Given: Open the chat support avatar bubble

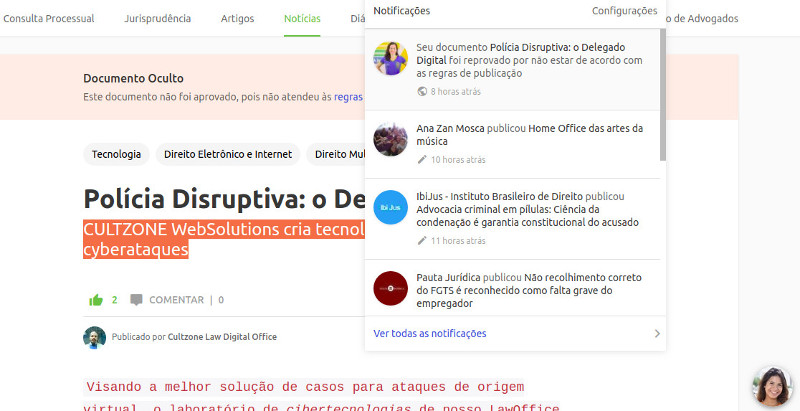Looking at the screenshot, I should click(x=771, y=387).
